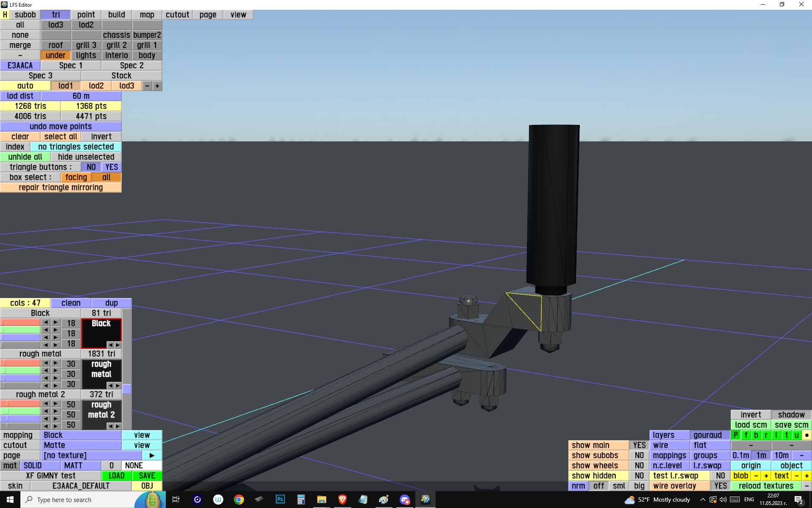Viewport: 812px width, 508px height.
Task: Click the page texture right-arrow button
Action: (152, 456)
